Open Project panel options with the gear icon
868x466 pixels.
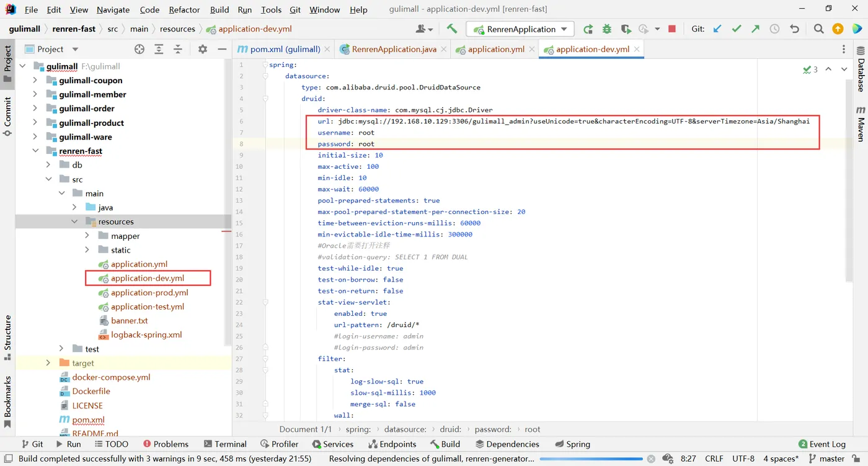202,49
